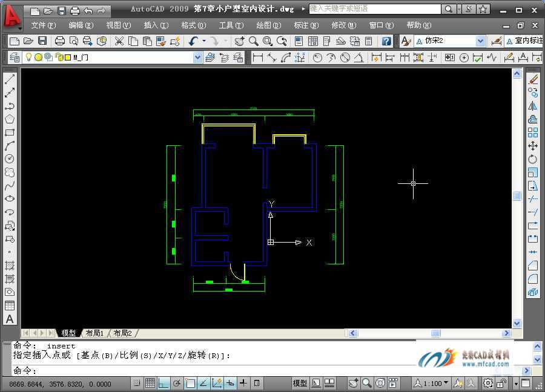Start a Linear dimension
Image resolution: width=545 pixels, height=392 pixels.
(x=257, y=57)
